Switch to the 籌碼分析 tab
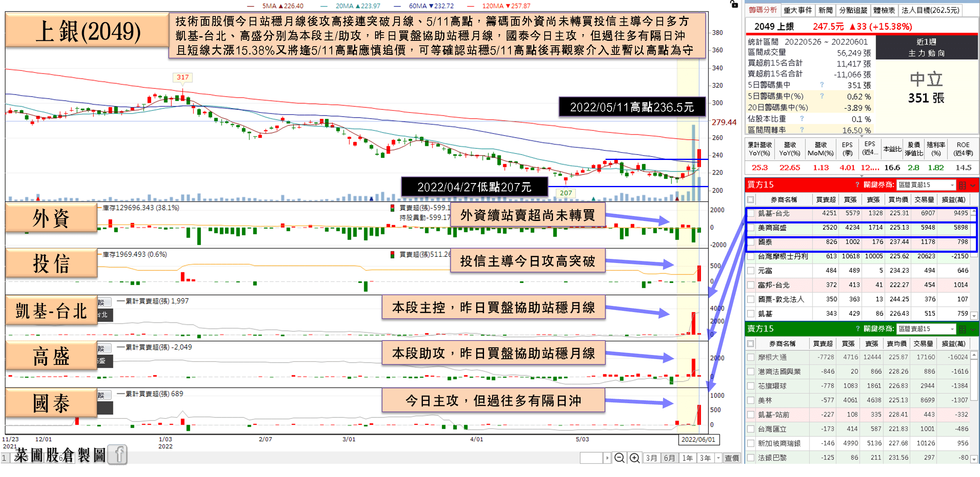 click(x=763, y=10)
